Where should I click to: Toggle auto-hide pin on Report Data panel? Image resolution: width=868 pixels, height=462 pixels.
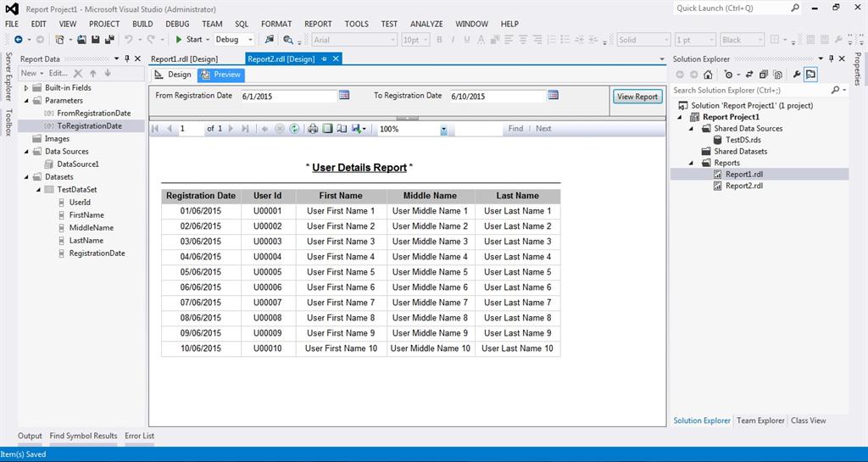click(x=127, y=59)
